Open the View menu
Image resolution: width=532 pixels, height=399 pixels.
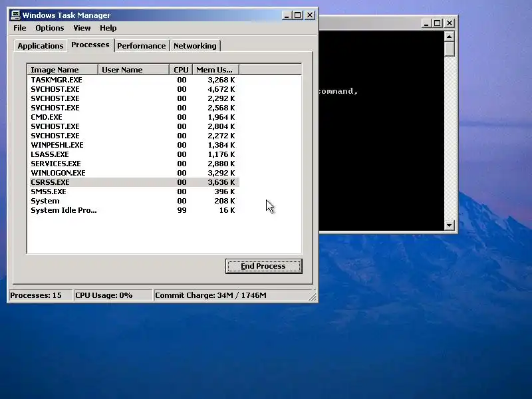82,28
